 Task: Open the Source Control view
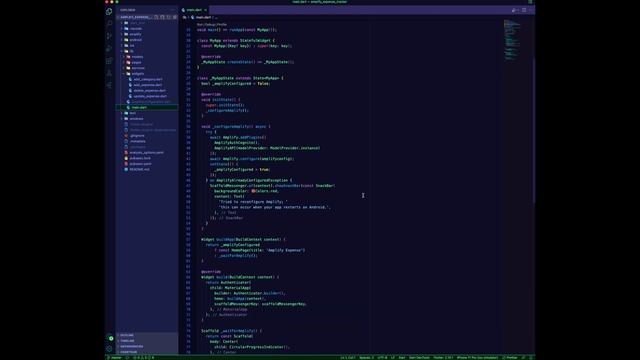point(109,36)
